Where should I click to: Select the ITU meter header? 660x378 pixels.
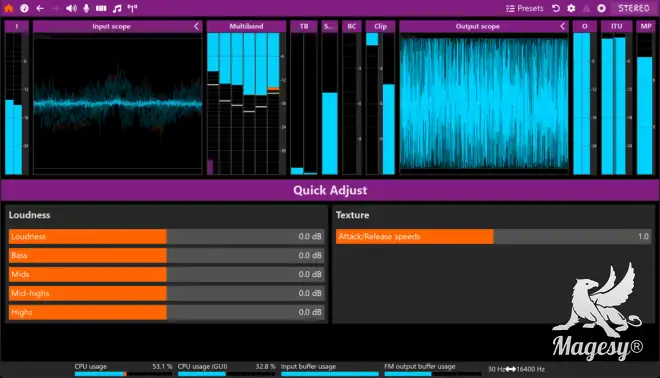[616, 26]
